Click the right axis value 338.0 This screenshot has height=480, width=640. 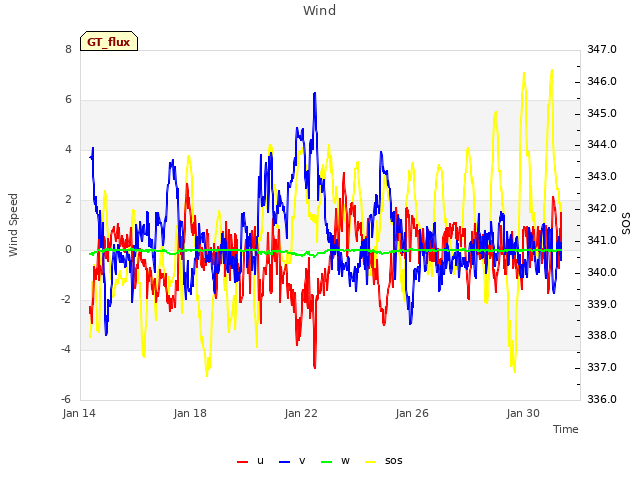[x=602, y=336]
